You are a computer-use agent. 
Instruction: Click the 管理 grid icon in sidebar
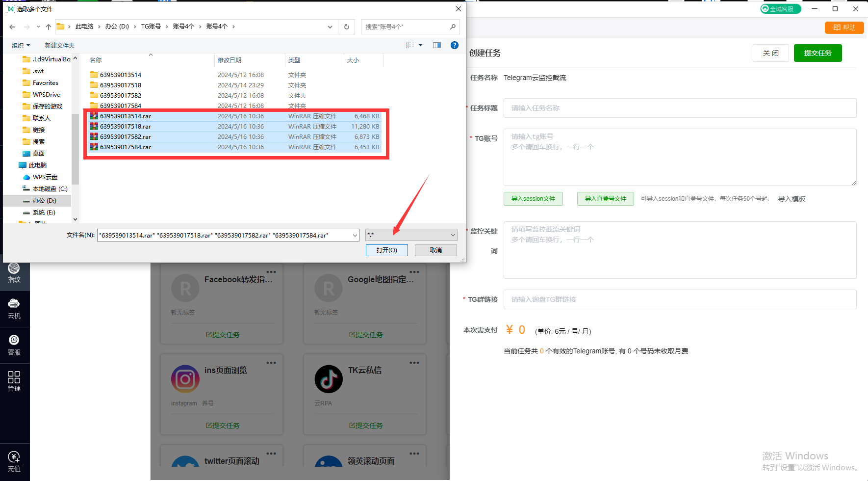(x=14, y=381)
